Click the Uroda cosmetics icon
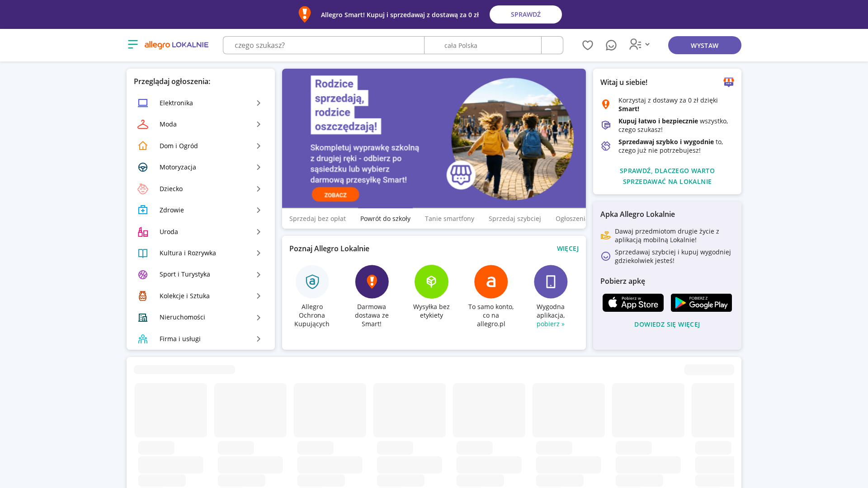This screenshot has width=868, height=488. click(x=143, y=232)
